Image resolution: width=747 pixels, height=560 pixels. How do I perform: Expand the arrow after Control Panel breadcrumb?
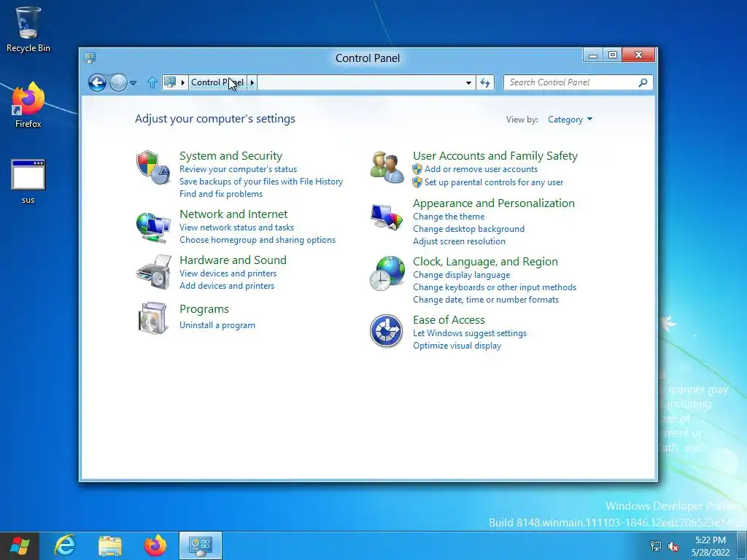point(252,83)
